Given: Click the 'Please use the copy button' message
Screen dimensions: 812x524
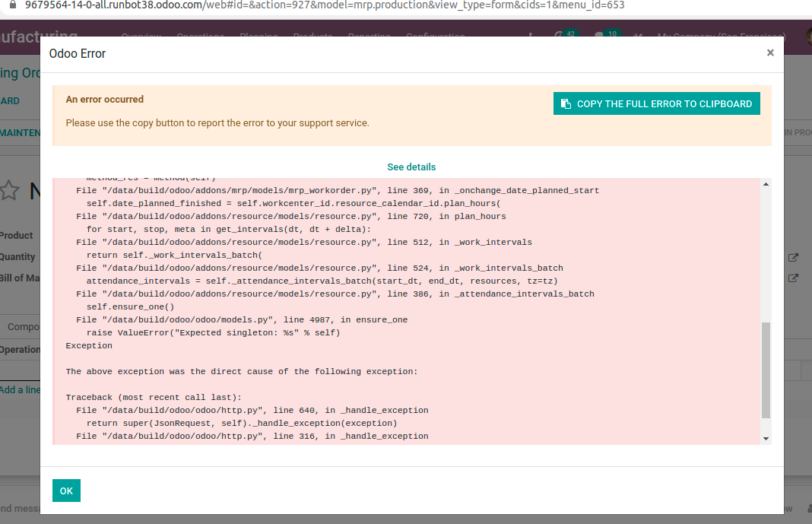Looking at the screenshot, I should (x=217, y=123).
